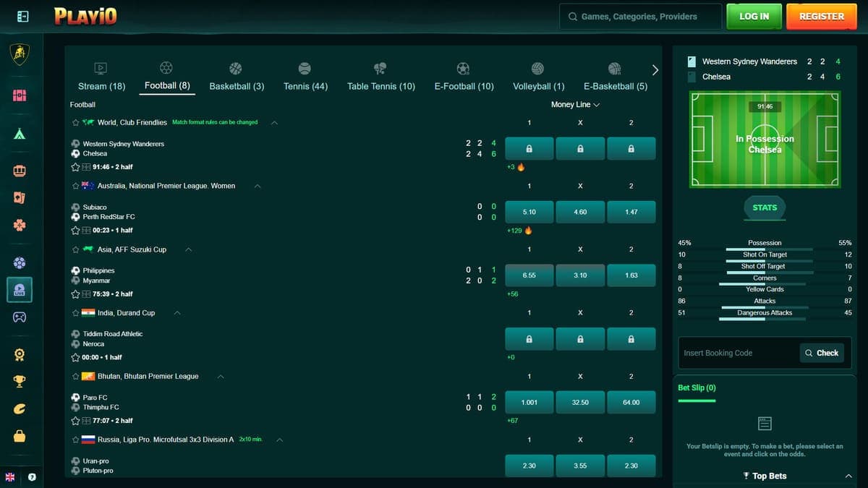Viewport: 868px width, 488px height.
Task: Open the playing cards icon in sidebar
Action: (x=20, y=197)
